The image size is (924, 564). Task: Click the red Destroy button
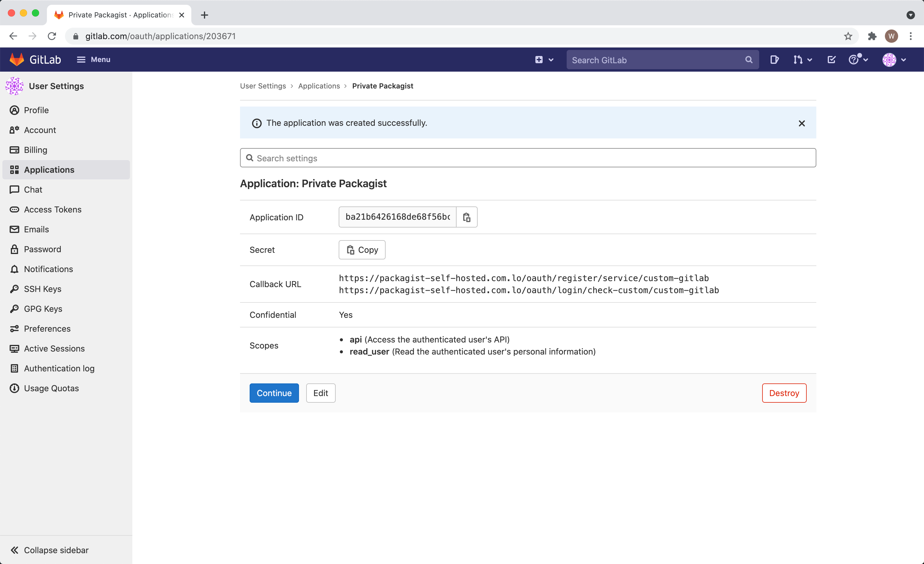[784, 393]
